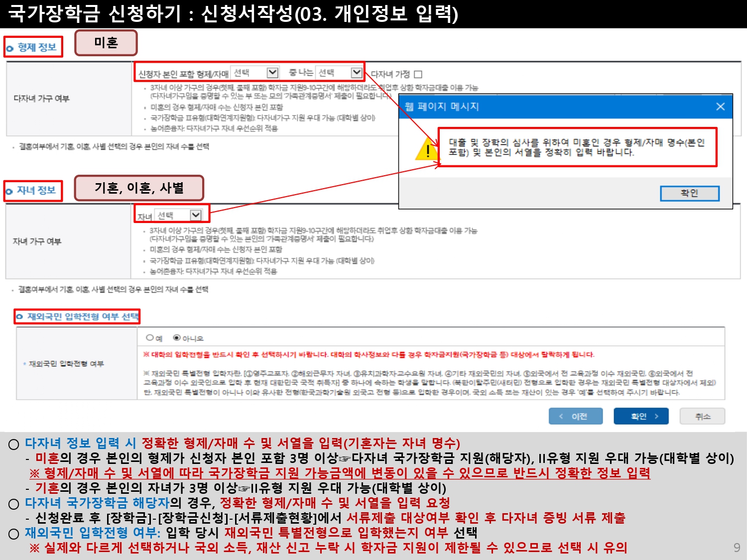Image resolution: width=747 pixels, height=560 pixels.
Task: Click the 자녀 가구 여부 row label
Action: click(x=37, y=241)
